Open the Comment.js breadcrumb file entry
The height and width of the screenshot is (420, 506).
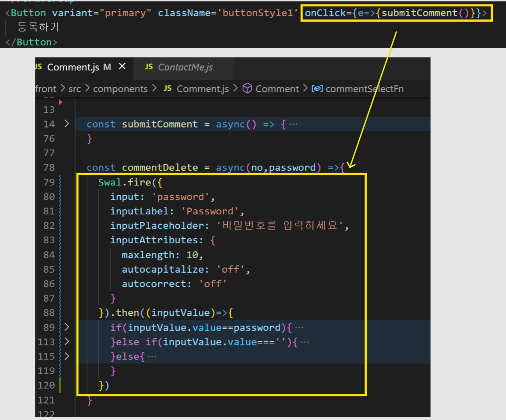pyautogui.click(x=202, y=89)
